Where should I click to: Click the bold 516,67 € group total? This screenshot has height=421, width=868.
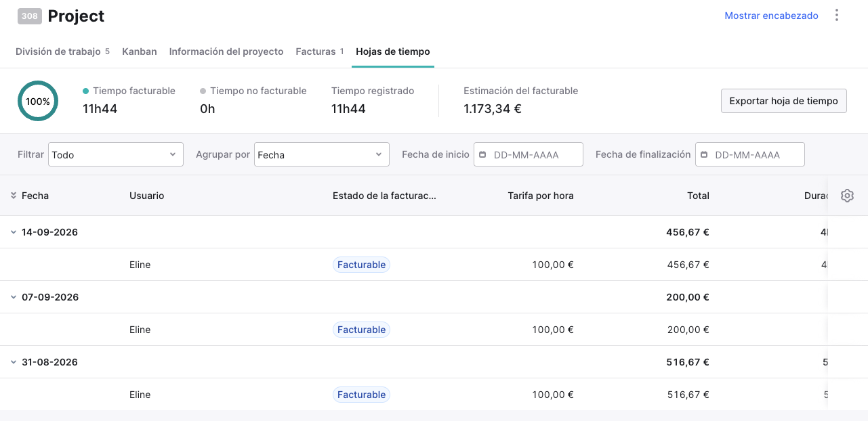coord(688,362)
